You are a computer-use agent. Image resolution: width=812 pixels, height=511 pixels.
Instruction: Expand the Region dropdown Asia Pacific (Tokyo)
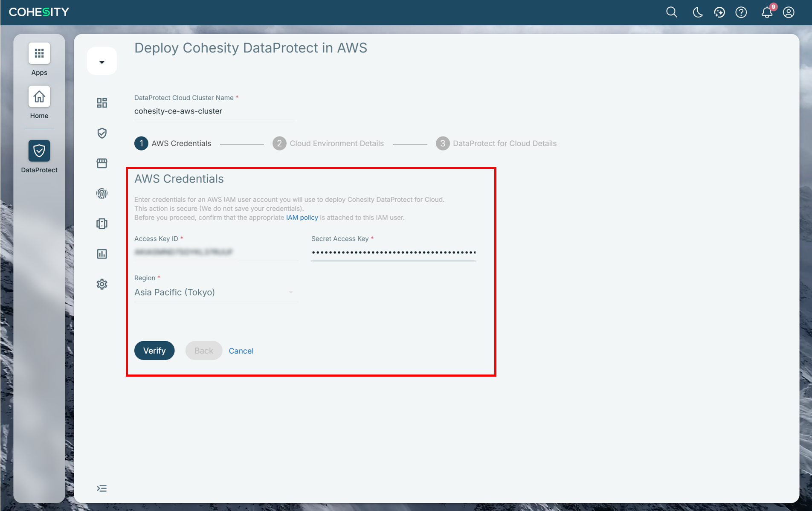pos(216,292)
